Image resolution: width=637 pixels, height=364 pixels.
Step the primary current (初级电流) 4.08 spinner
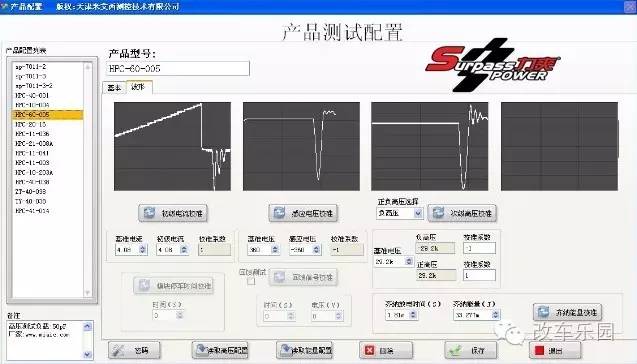[x=184, y=249]
